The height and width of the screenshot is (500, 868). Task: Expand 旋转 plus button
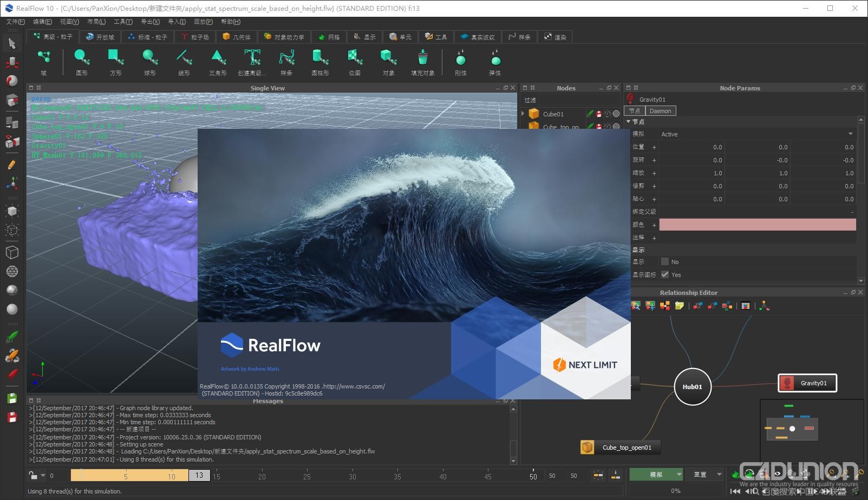(x=654, y=160)
